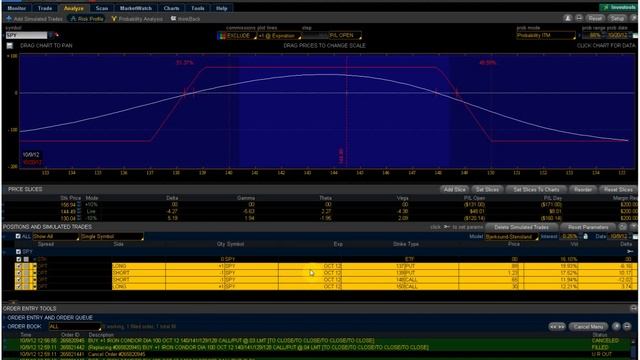Open the Probability ITM prob mode dropdown
This screenshot has height=360, width=640.
coord(546,36)
